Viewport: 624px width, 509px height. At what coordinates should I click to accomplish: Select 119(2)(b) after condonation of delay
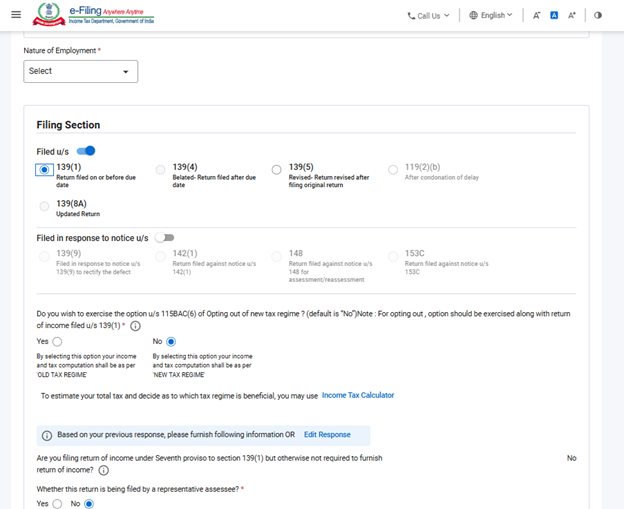click(x=393, y=170)
